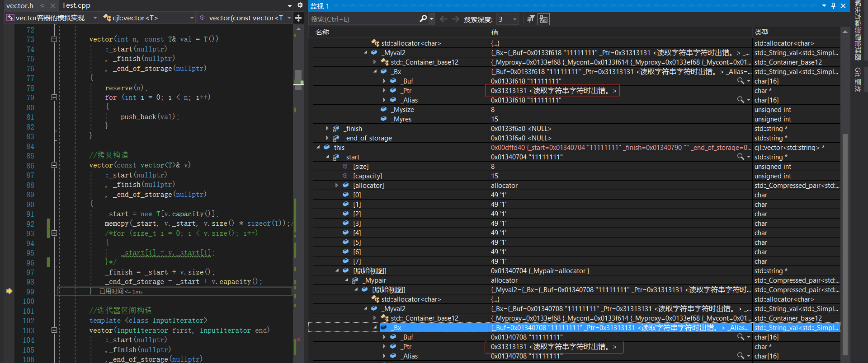This screenshot has width=868, height=363.
Task: Click the find previous arrow in watch
Action: [443, 19]
